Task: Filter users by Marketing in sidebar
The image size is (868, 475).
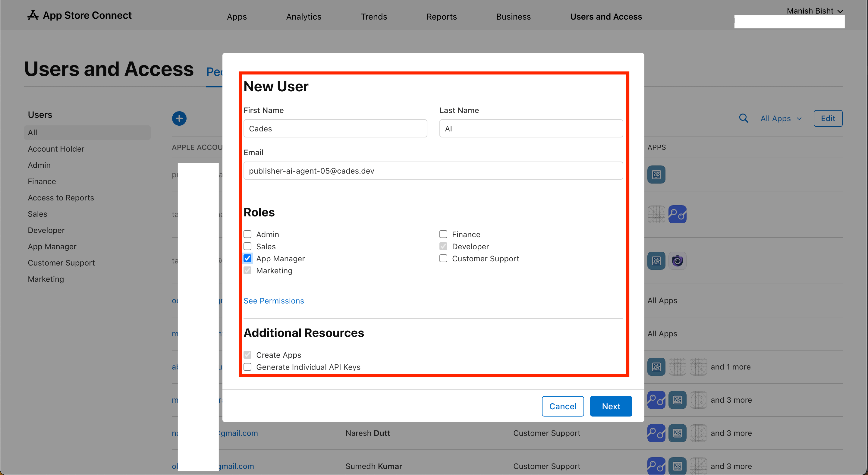Action: click(x=46, y=279)
